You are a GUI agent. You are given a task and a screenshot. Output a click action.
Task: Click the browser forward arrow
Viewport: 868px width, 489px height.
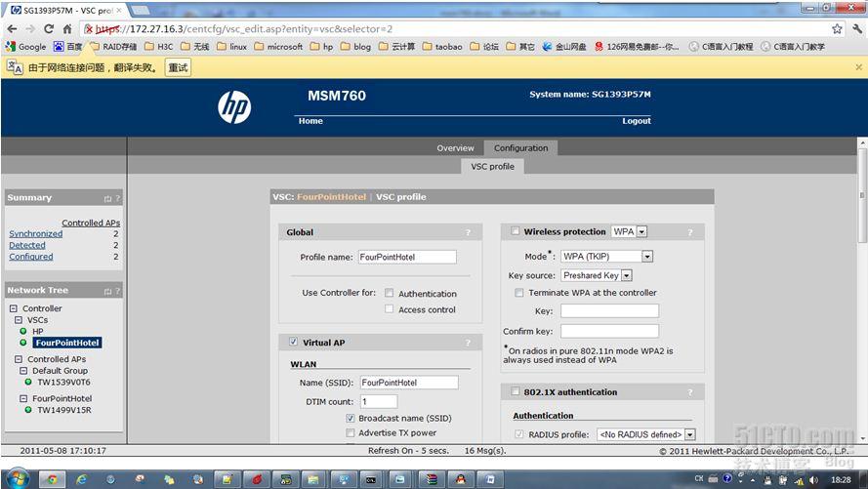click(30, 28)
